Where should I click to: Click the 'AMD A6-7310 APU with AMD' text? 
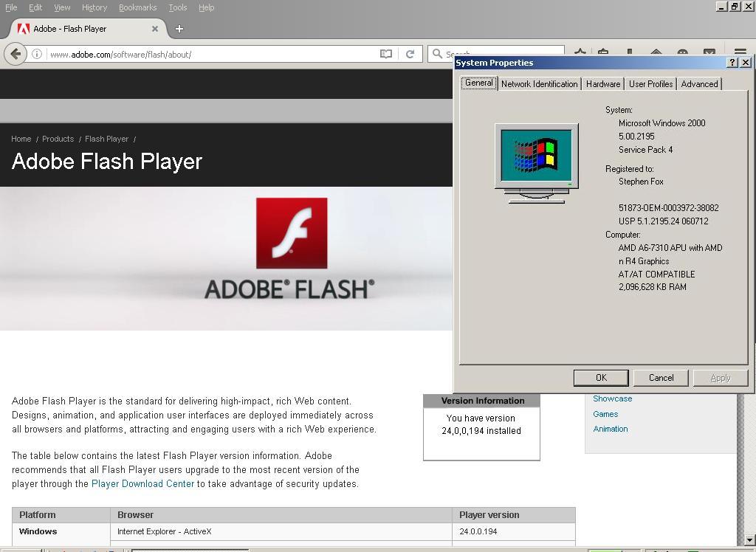[x=670, y=248]
